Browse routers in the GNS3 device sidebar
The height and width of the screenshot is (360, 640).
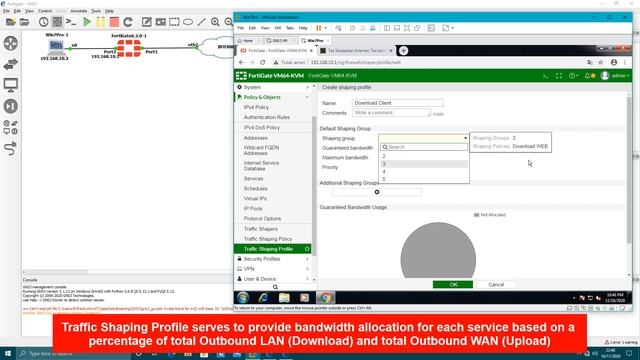pyautogui.click(x=11, y=43)
